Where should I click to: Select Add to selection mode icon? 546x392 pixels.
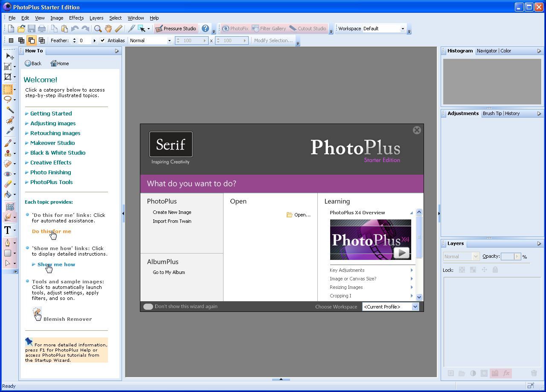pyautogui.click(x=21, y=40)
